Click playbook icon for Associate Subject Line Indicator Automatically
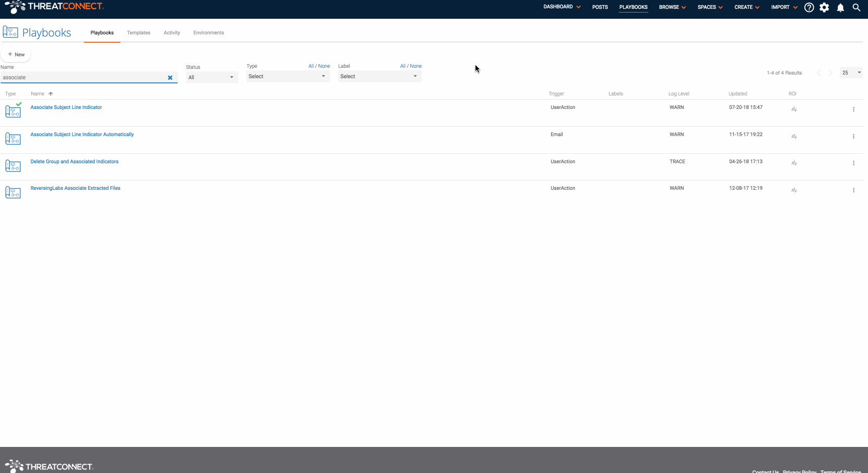The height and width of the screenshot is (473, 868). (x=13, y=139)
